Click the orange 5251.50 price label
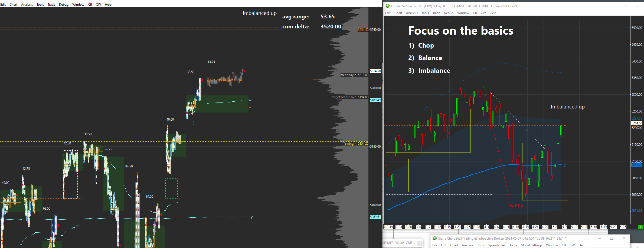Image resolution: width=644 pixels, height=248 pixels. (x=363, y=30)
